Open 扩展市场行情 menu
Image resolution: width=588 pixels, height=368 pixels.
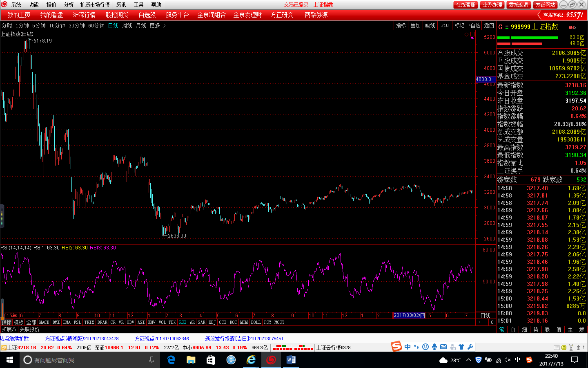95,4
